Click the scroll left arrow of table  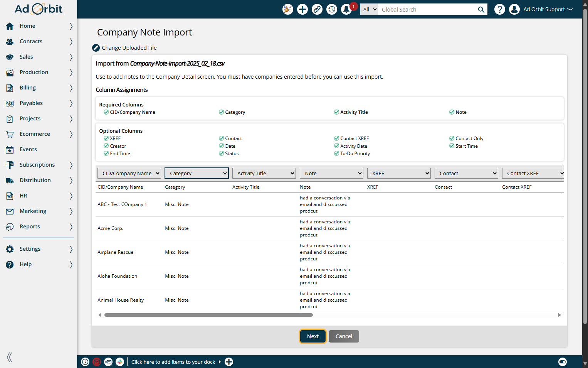coord(100,315)
